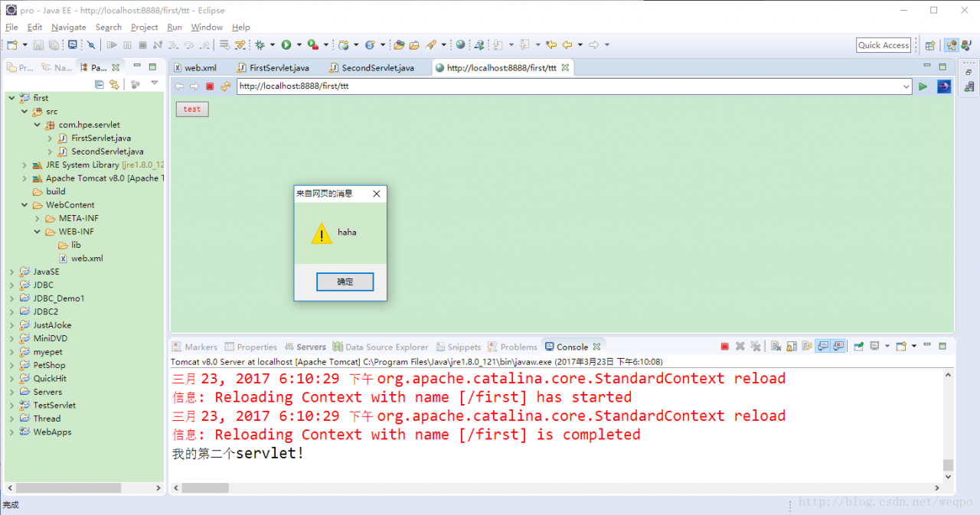Expand JRE System Library node
The image size is (980, 515).
[x=24, y=165]
